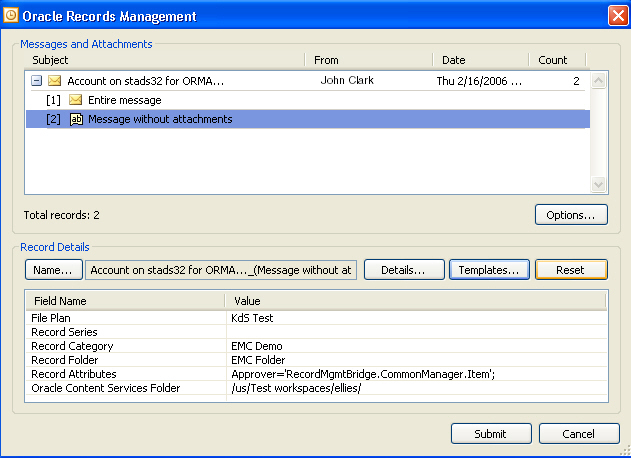
Task: Select the Entire message row
Action: [x=308, y=100]
